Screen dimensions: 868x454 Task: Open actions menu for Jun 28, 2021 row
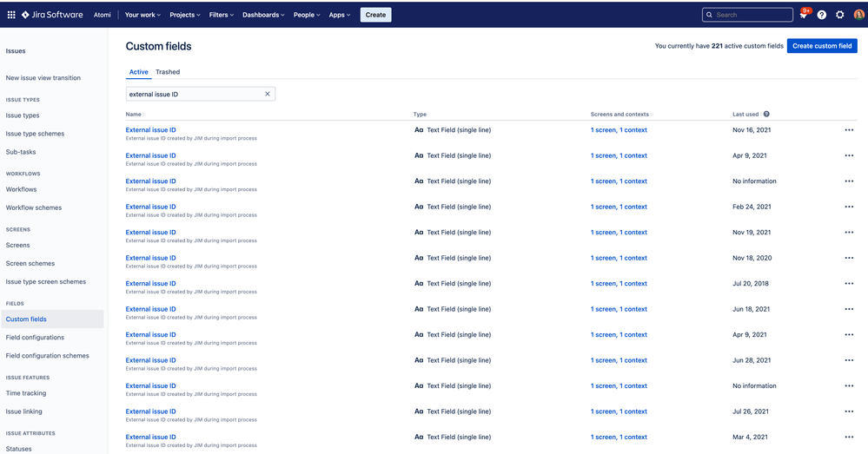point(849,360)
